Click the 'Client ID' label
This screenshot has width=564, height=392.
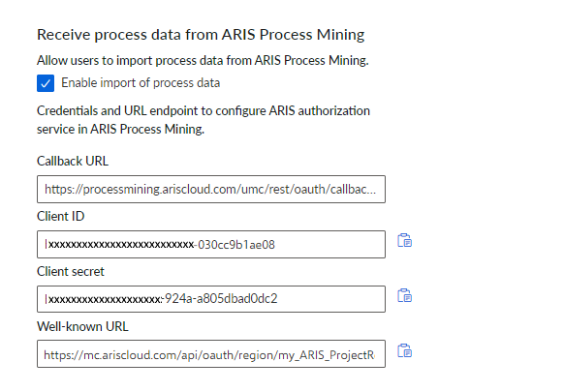[x=60, y=216]
